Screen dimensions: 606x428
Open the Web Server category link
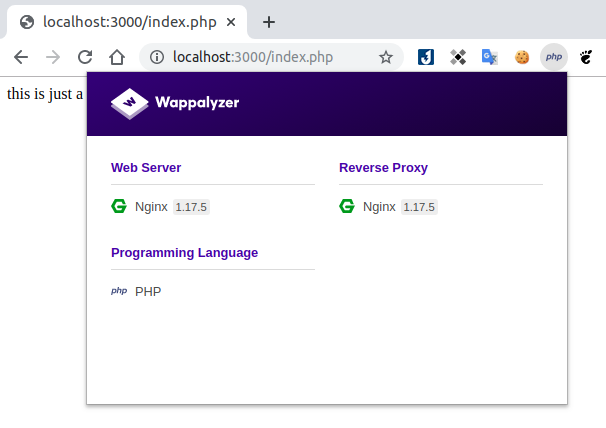pyautogui.click(x=146, y=167)
